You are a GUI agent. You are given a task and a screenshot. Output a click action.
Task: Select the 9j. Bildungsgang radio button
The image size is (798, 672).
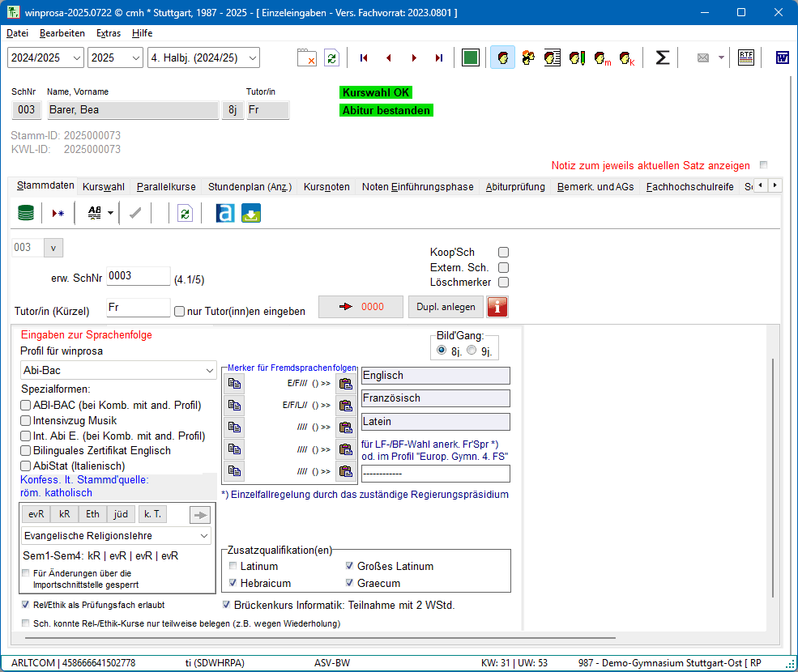[472, 351]
